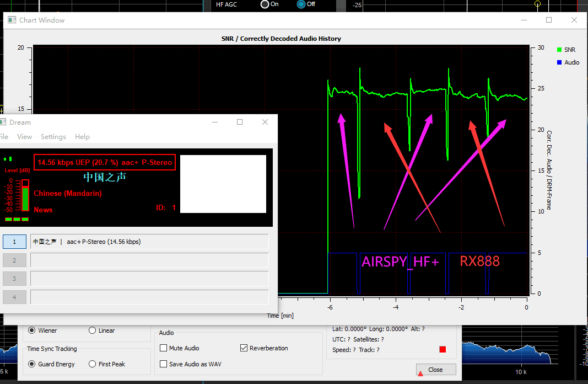Enable the Mute Audio checkbox
The image size is (588, 384).
coord(164,348)
